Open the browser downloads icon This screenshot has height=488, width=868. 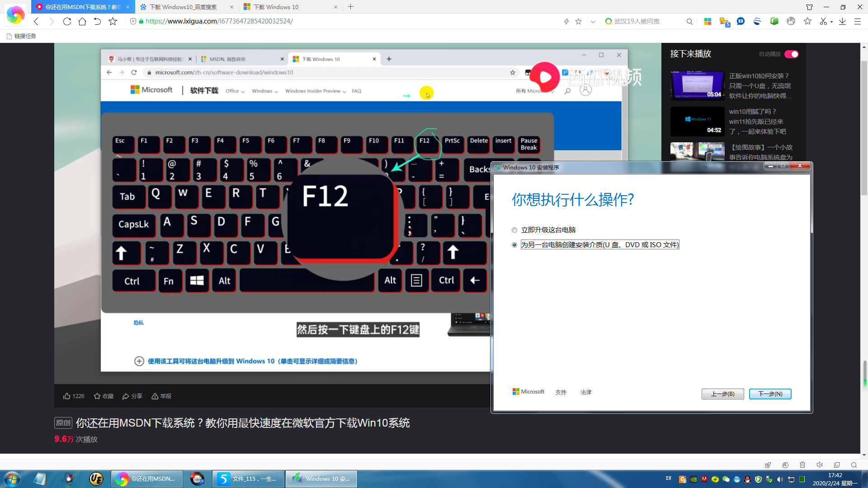tap(842, 21)
